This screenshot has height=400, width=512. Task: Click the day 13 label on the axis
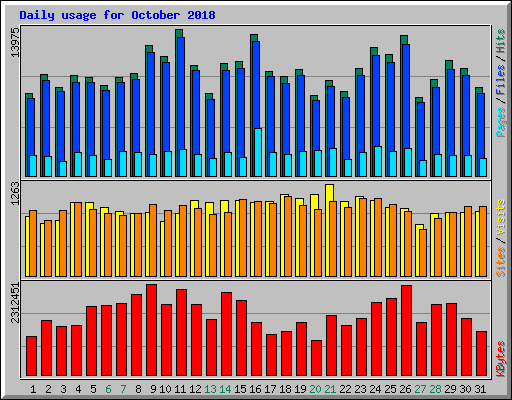click(x=210, y=389)
